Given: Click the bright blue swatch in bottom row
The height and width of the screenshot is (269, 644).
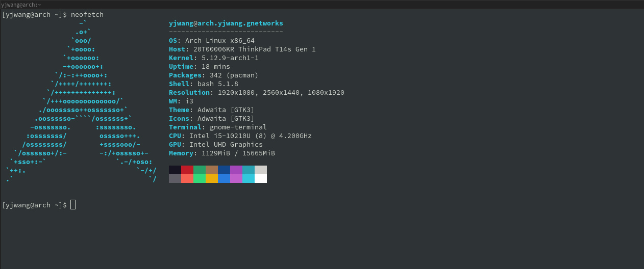Looking at the screenshot, I should (x=224, y=179).
